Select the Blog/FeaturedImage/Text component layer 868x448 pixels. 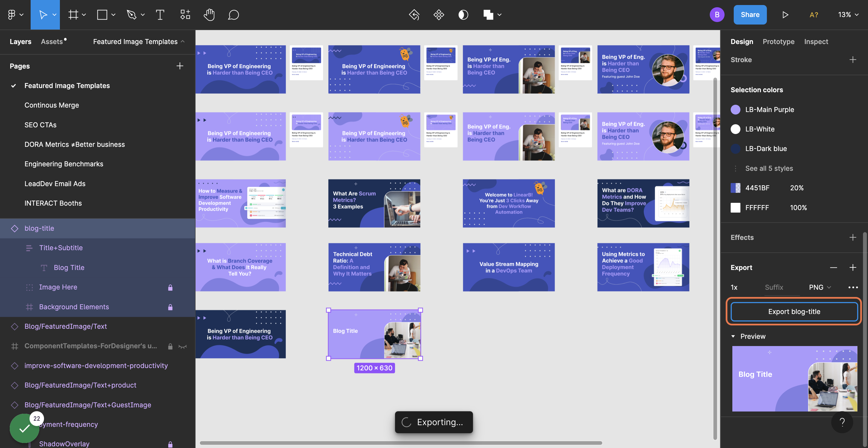pos(65,326)
